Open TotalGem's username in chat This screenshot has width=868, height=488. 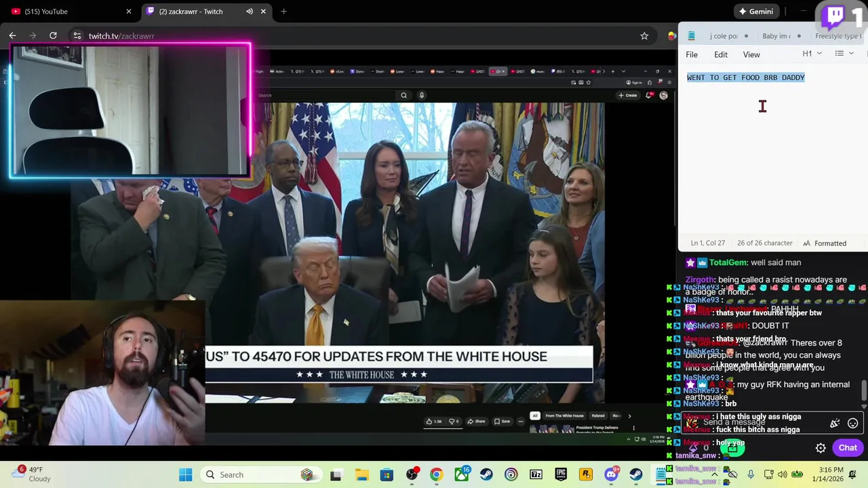click(728, 262)
